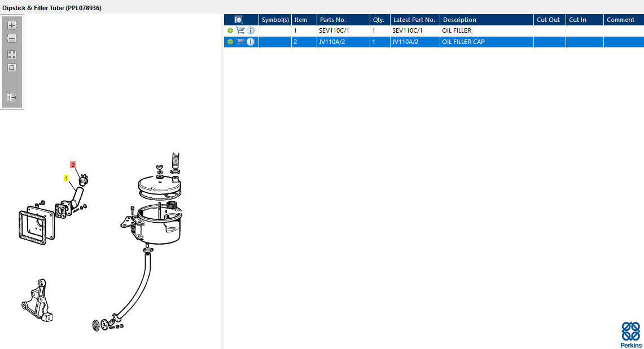Viewport: 644px width, 349px height.
Task: Click the list-with-arrow export icon
Action: (12, 98)
